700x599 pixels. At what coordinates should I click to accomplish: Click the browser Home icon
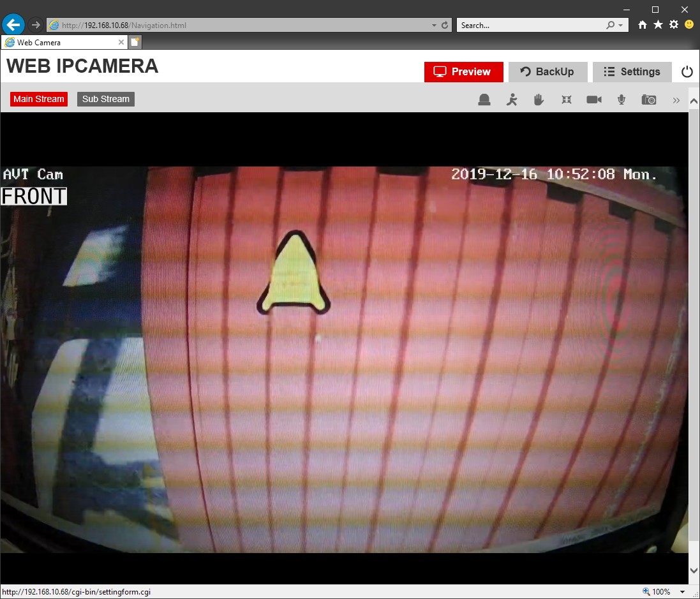[x=643, y=25]
